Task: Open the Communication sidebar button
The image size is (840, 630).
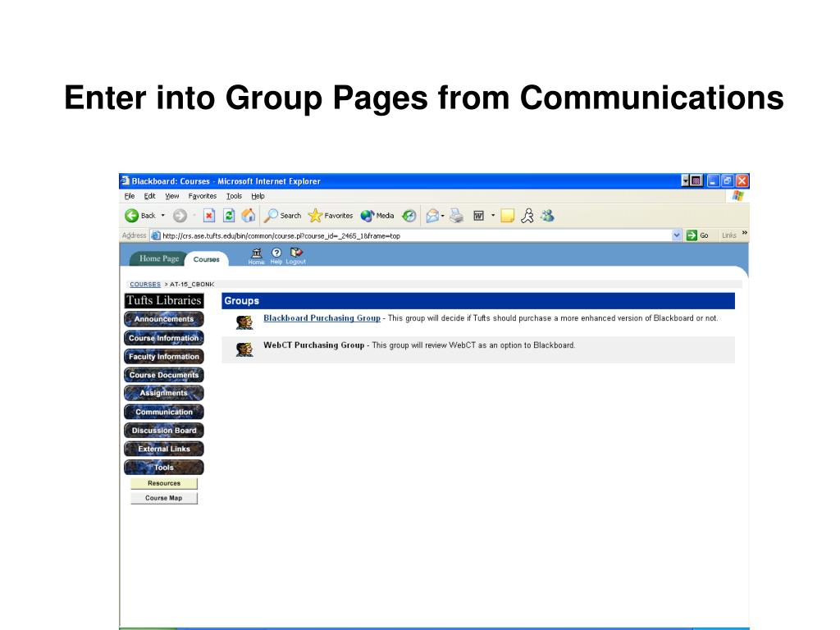Action: (164, 412)
